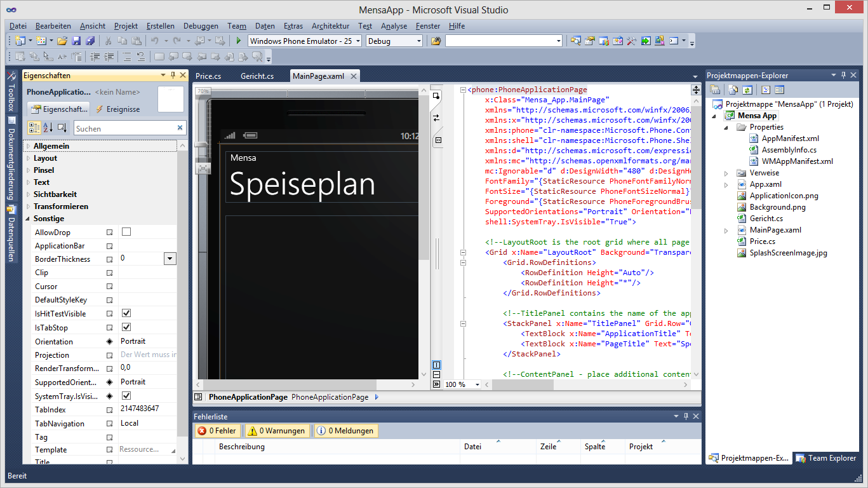Image resolution: width=868 pixels, height=488 pixels.
Task: Switch to the Price.cs tab
Action: coord(208,76)
